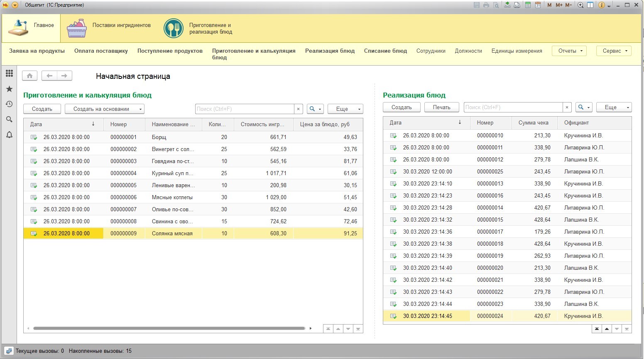Open the functions menu grid icon
The image size is (644, 359).
tap(9, 73)
